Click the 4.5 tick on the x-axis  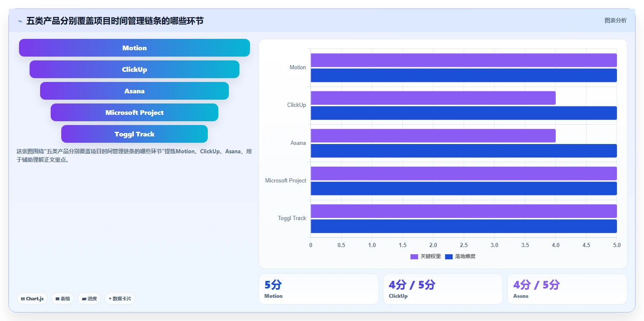pyautogui.click(x=586, y=245)
